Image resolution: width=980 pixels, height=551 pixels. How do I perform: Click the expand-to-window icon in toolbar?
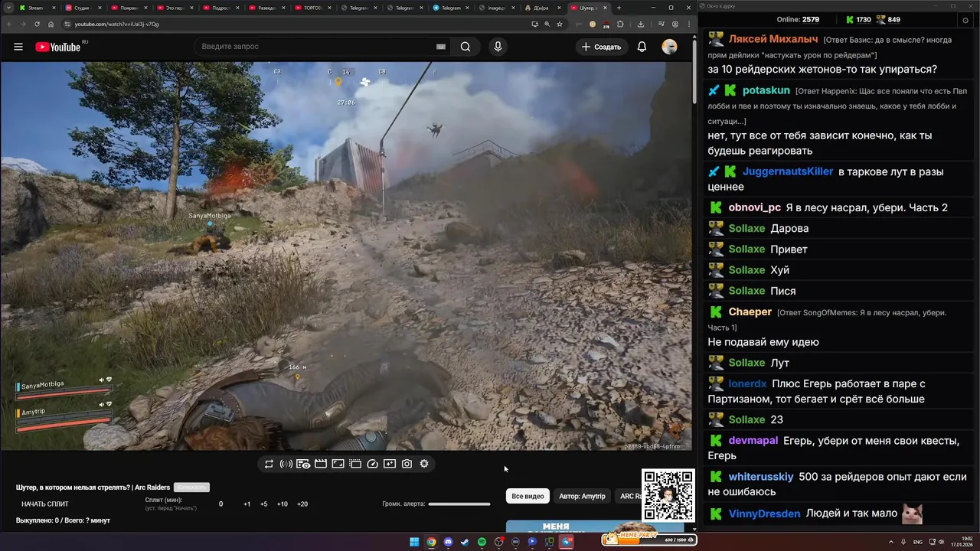pos(338,464)
